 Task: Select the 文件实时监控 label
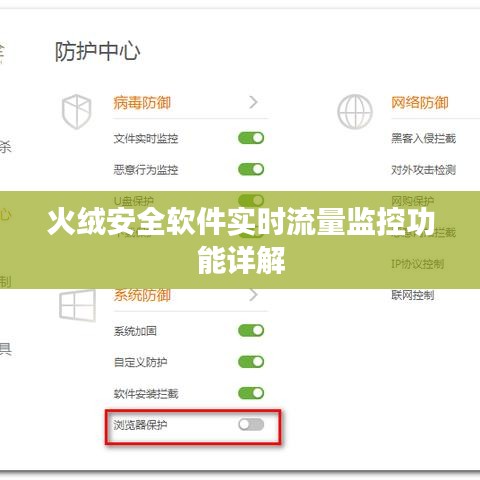(x=146, y=138)
